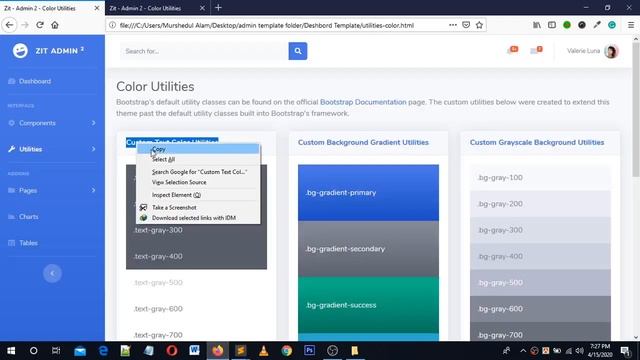The width and height of the screenshot is (640, 360).
Task: Click Valerie Luna profile avatar
Action: point(611,51)
